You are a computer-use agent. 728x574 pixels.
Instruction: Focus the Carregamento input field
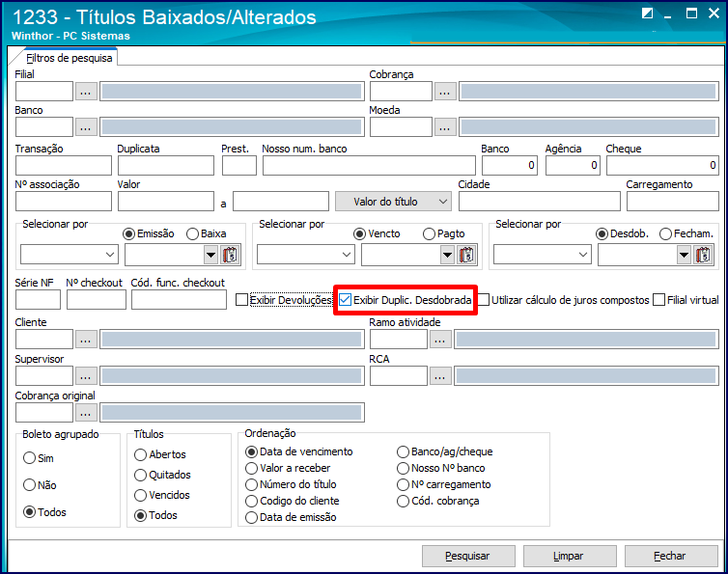pos(673,202)
